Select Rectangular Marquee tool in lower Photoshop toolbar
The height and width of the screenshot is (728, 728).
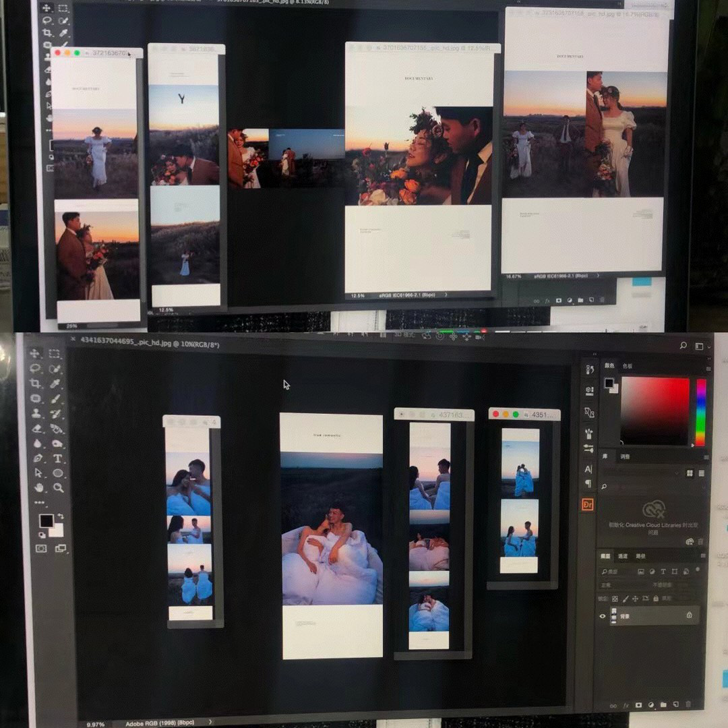pyautogui.click(x=54, y=353)
